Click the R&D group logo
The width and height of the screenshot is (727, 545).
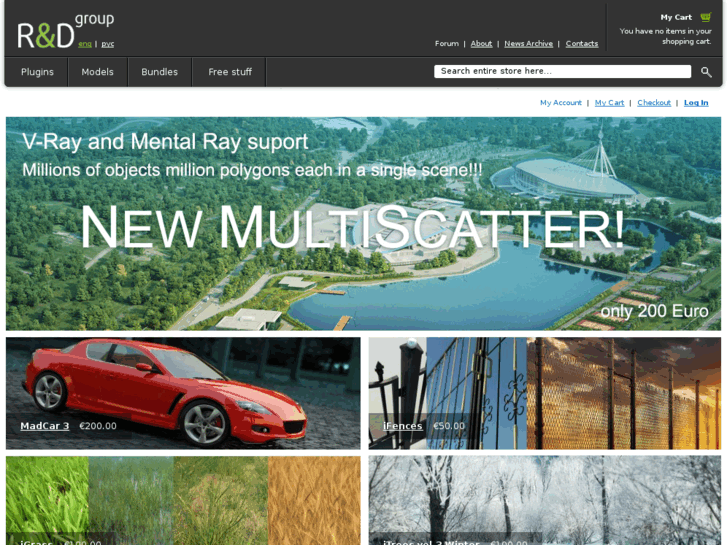65,31
